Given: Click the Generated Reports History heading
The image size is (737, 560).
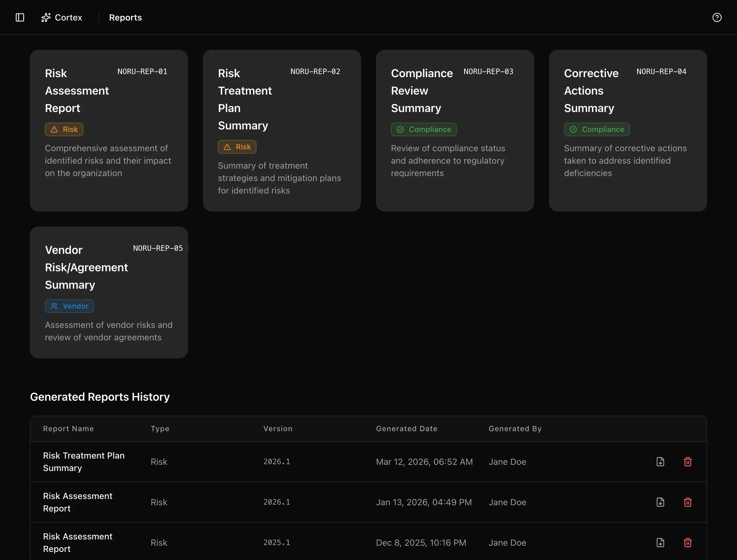Looking at the screenshot, I should (x=100, y=397).
